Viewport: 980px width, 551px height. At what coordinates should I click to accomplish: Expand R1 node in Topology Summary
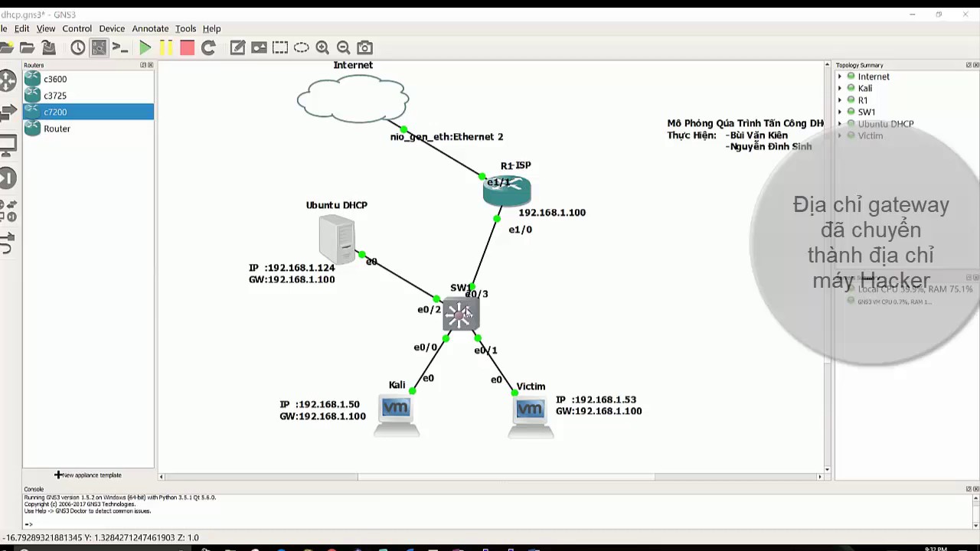pos(840,100)
